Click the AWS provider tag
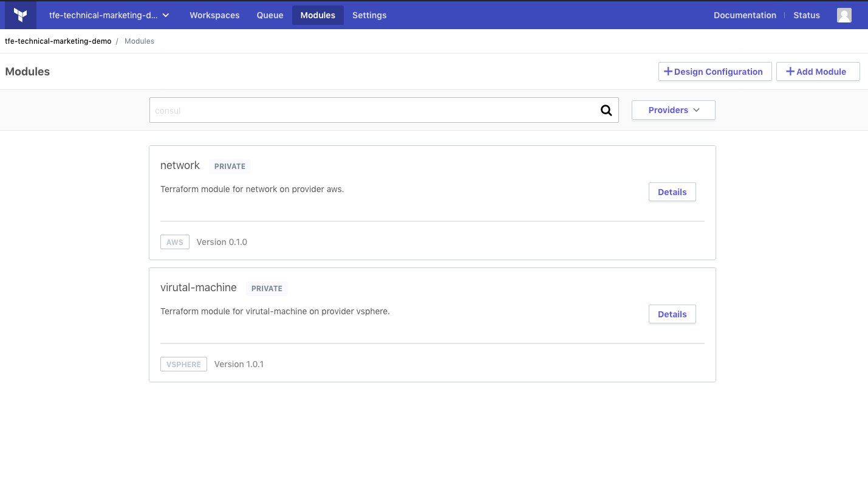The width and height of the screenshot is (868, 479). pos(175,242)
